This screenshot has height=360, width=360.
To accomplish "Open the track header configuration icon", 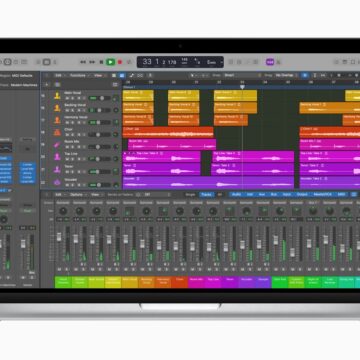I will click(x=115, y=85).
